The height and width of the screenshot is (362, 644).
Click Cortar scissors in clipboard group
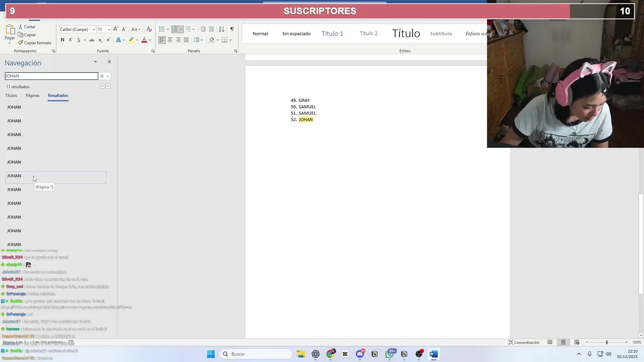27,27
